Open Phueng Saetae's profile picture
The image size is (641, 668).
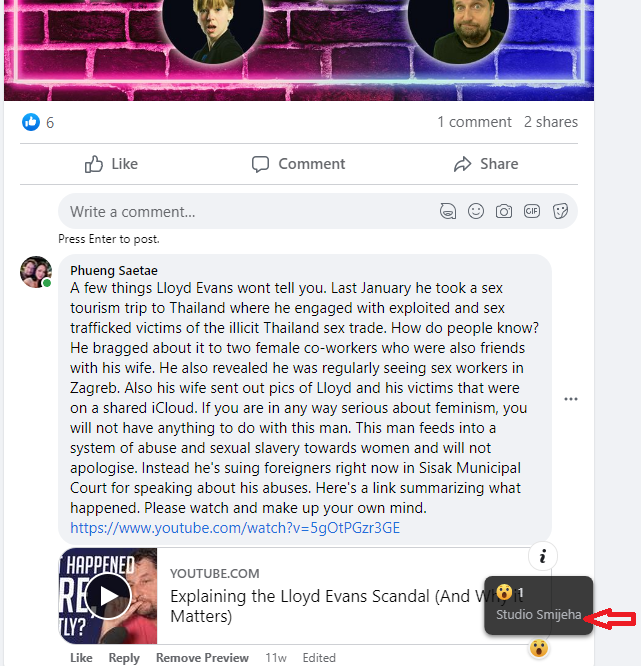coord(36,272)
